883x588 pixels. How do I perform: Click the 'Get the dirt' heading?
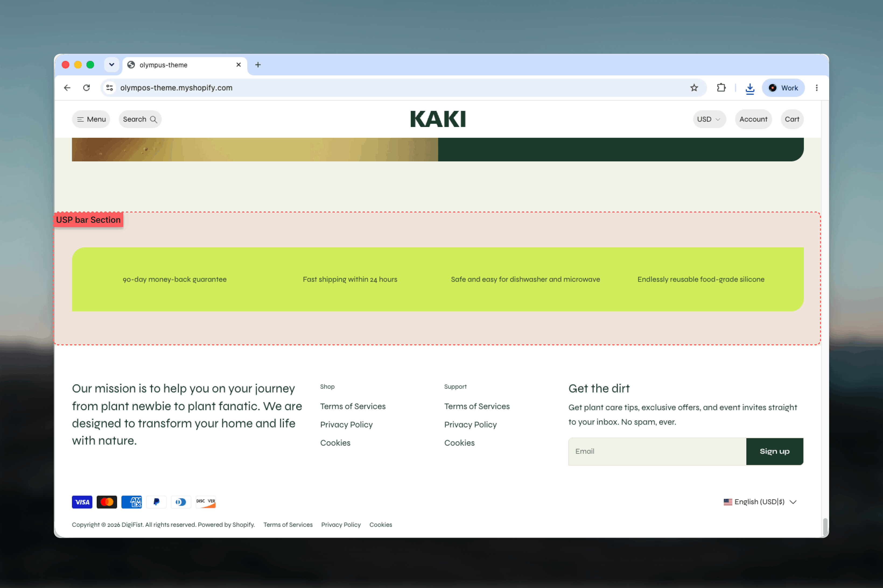pyautogui.click(x=599, y=388)
